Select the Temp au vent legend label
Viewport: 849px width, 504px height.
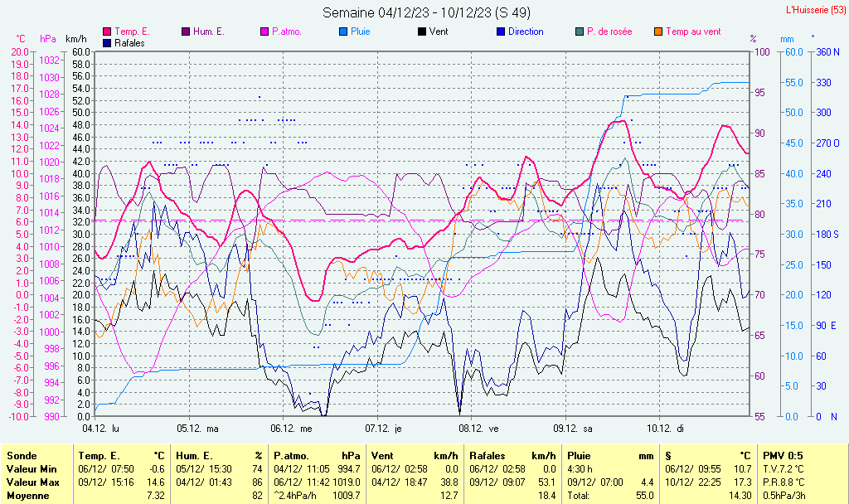tap(694, 32)
